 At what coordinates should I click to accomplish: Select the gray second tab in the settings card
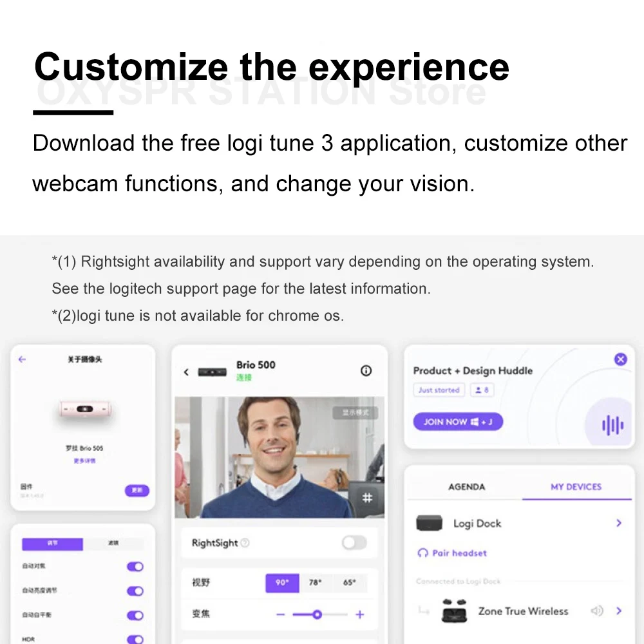click(x=113, y=544)
